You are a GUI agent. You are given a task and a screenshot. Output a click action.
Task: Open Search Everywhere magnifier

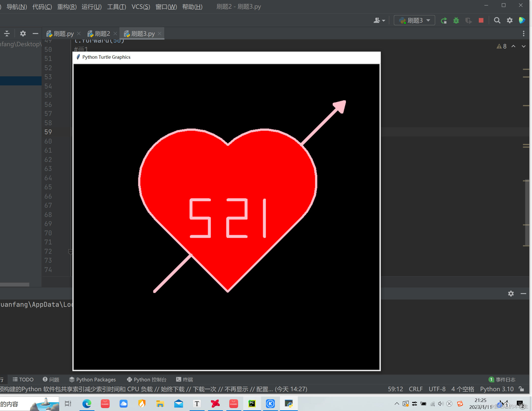point(497,20)
